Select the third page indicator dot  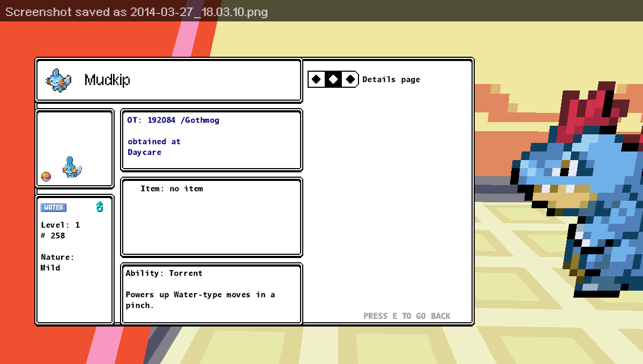click(350, 79)
